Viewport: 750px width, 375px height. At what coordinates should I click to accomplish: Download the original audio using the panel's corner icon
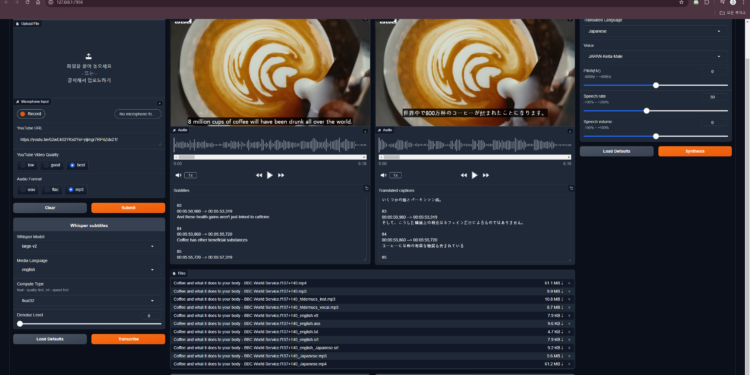click(365, 131)
